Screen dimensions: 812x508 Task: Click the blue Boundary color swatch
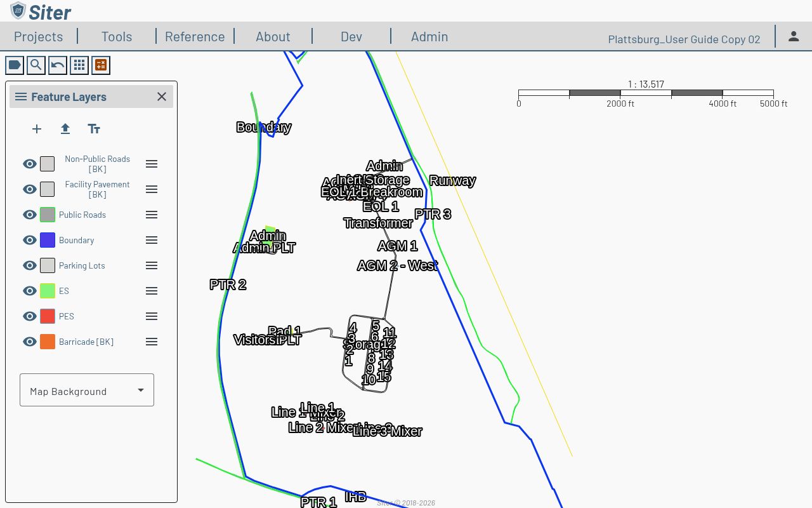click(x=48, y=240)
